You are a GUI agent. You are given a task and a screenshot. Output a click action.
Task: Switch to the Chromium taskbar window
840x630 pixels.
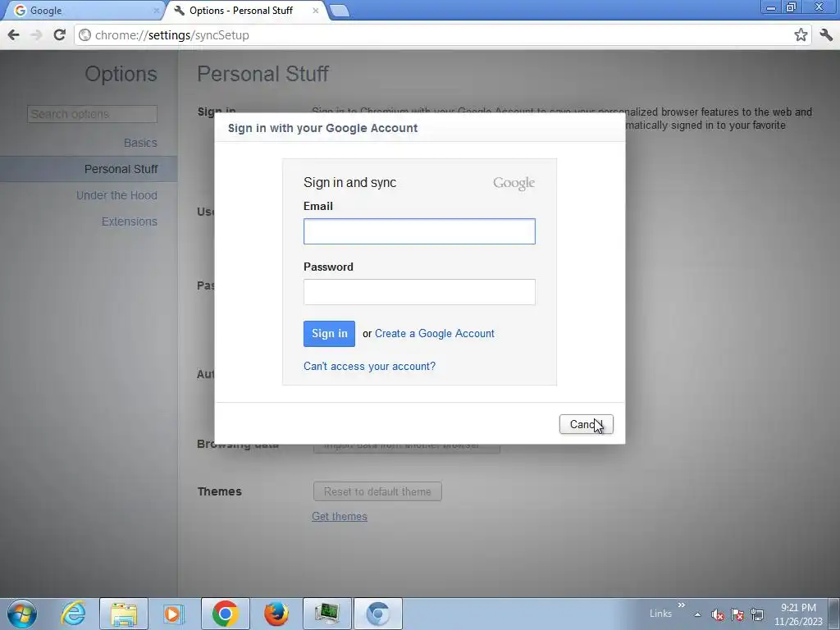(378, 614)
